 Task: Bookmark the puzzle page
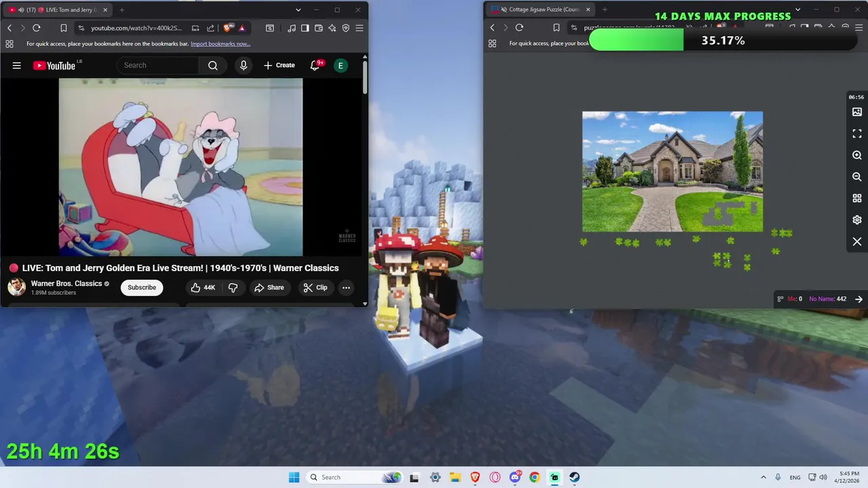click(557, 28)
